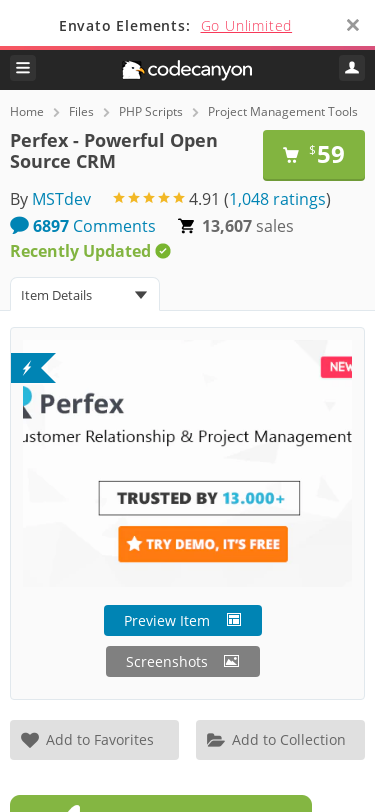Image resolution: width=375 pixels, height=812 pixels.
Task: Dismiss the Envato Elements banner
Action: tap(353, 25)
